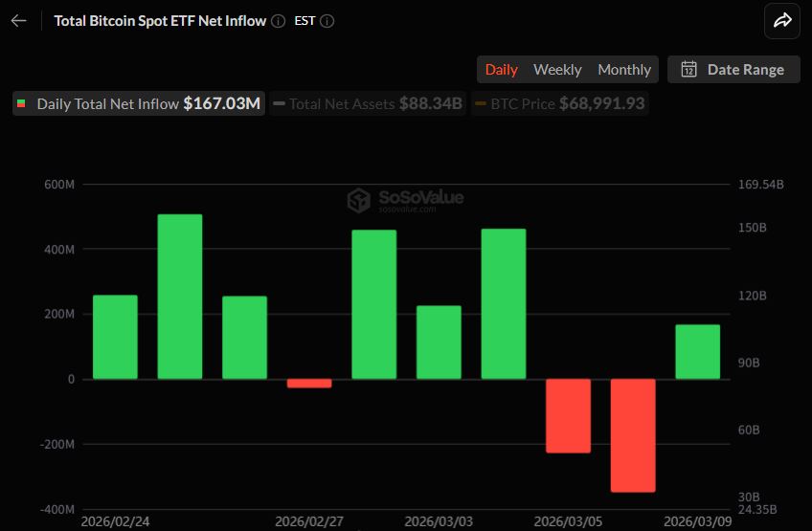Select the 2026/03/09 green inflow bar
The image size is (812, 531).
(697, 352)
